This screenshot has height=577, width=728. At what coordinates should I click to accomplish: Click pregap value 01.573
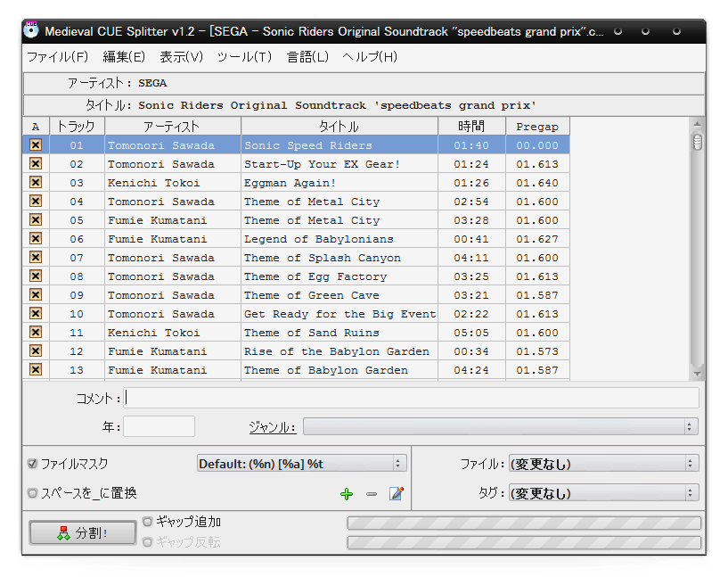point(537,351)
